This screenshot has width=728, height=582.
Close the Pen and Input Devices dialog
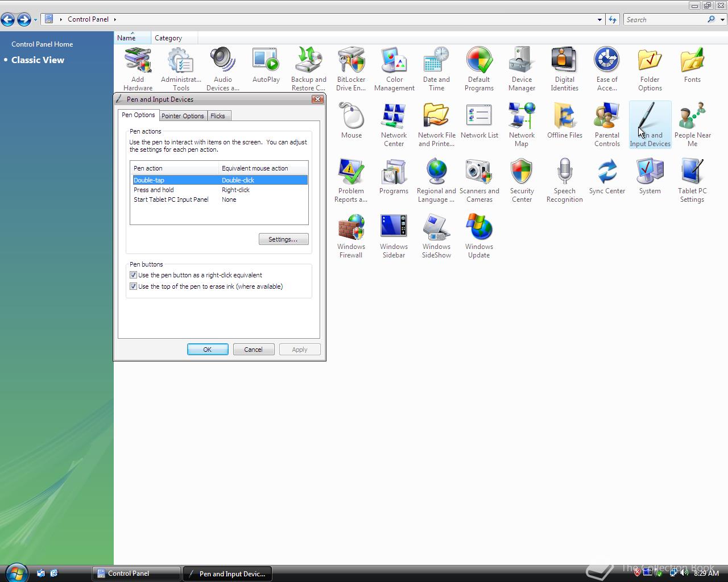318,99
